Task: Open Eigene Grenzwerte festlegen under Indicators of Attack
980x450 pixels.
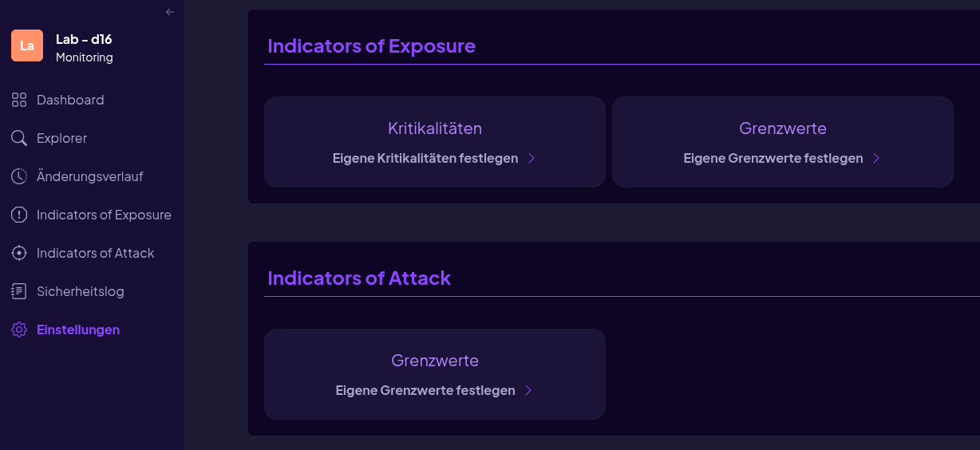Action: coord(425,390)
